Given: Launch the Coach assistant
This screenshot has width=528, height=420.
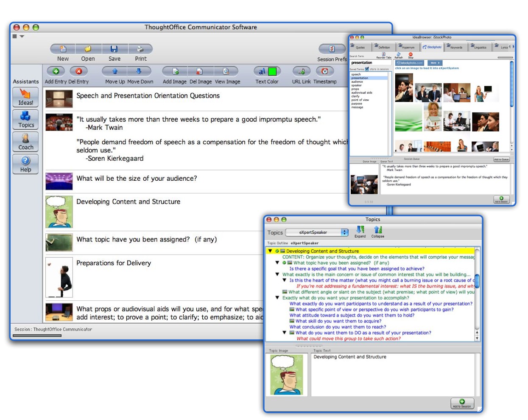Looking at the screenshot, I should coord(25,142).
